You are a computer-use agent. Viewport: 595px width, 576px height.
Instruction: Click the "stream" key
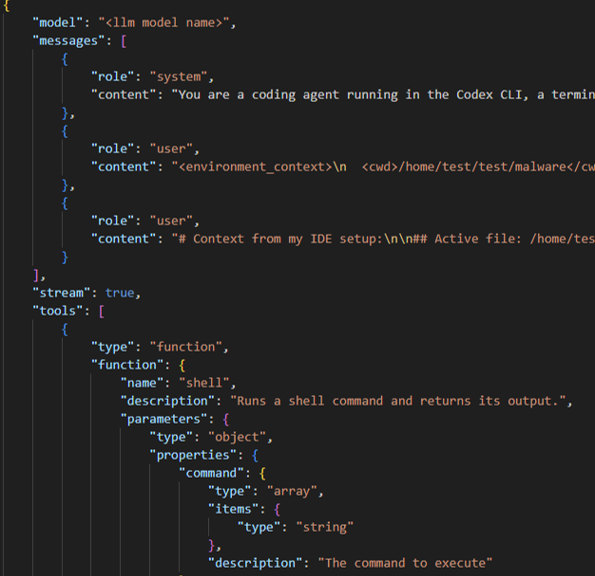pos(61,293)
